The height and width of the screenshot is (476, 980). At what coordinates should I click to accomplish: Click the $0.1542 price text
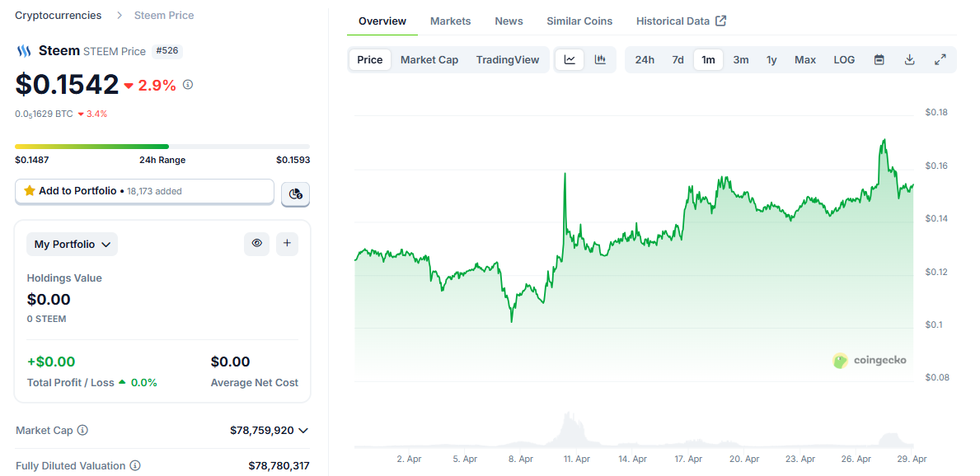(67, 84)
